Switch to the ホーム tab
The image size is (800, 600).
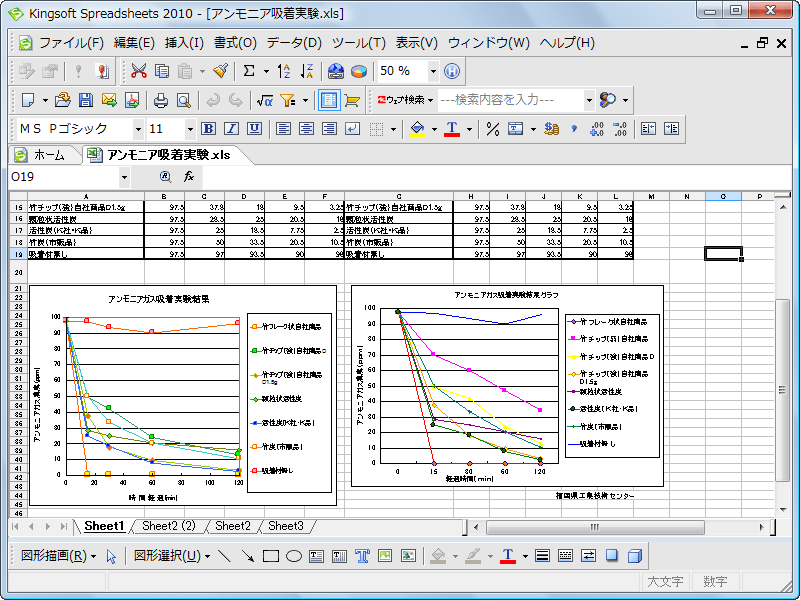(43, 155)
